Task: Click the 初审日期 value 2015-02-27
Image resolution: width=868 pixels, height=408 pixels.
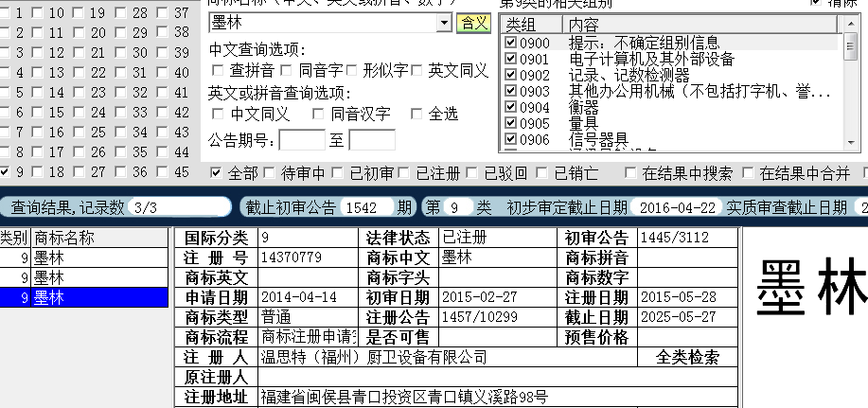Action: coord(479,297)
